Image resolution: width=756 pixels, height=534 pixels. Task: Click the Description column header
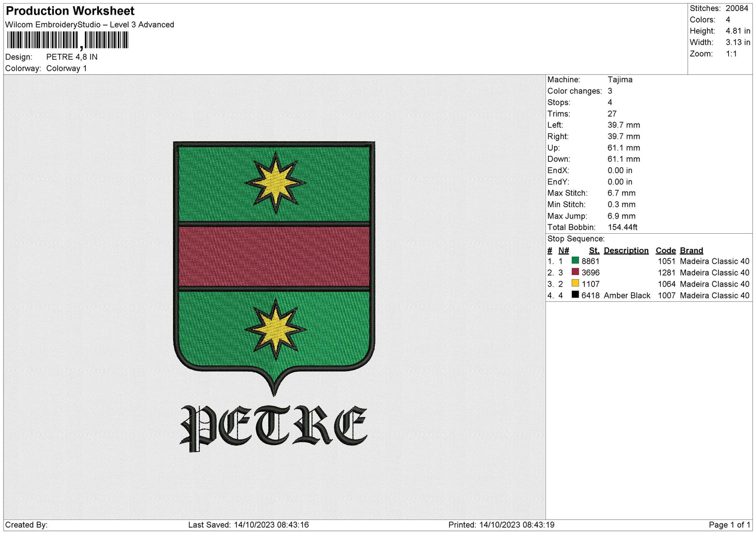click(626, 251)
